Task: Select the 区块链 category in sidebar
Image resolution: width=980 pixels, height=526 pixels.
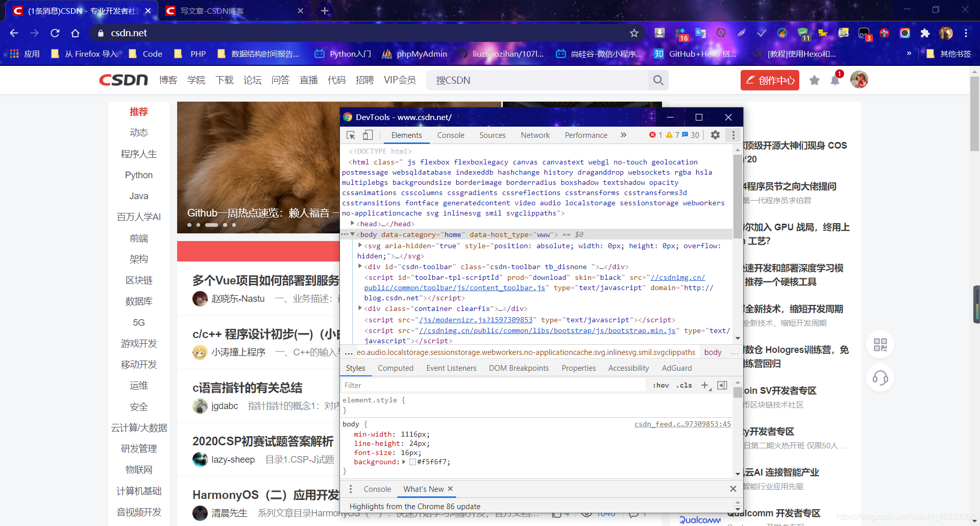Action: (x=139, y=280)
